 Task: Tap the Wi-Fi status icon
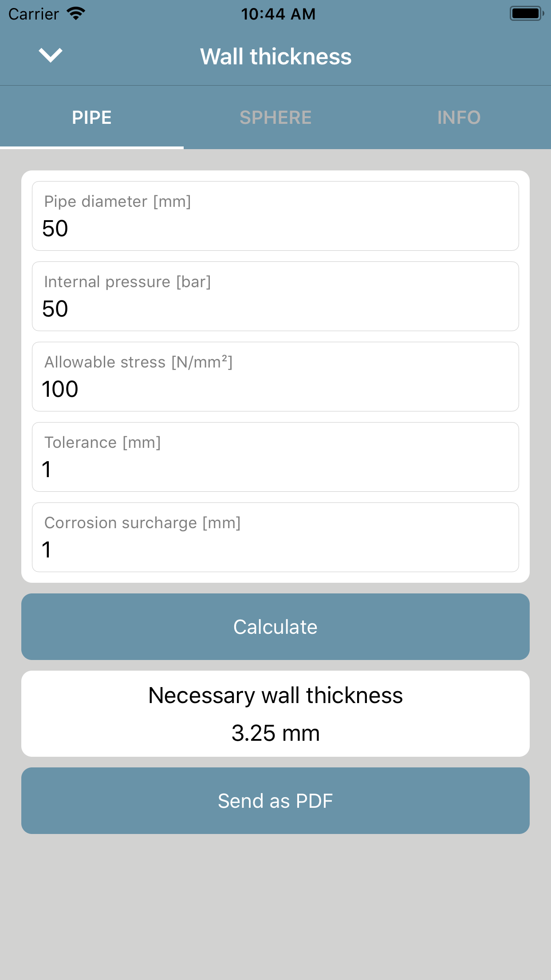click(x=76, y=14)
